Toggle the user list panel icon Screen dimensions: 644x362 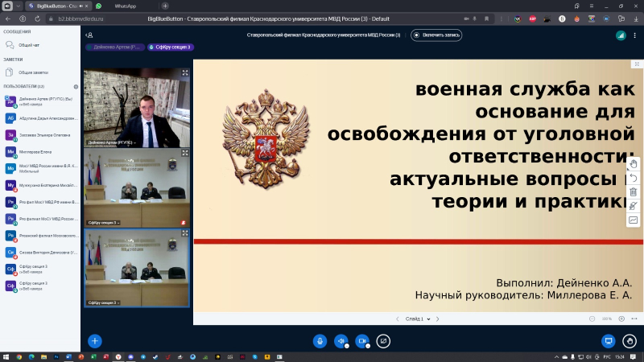point(89,35)
